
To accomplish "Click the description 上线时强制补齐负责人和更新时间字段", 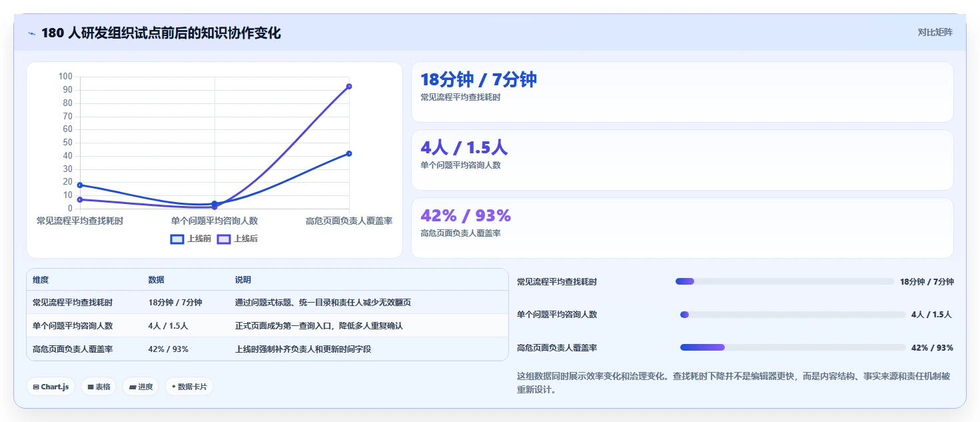I will (x=303, y=349).
